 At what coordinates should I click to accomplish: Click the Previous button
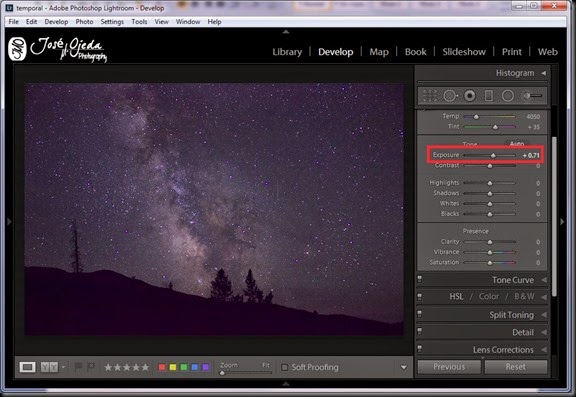449,367
